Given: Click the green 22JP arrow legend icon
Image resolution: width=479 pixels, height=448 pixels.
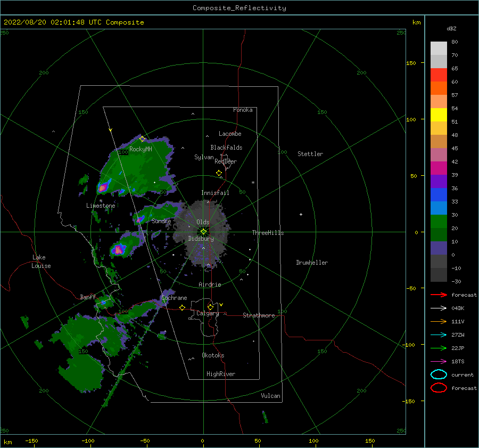Looking at the screenshot, I should coord(439,348).
